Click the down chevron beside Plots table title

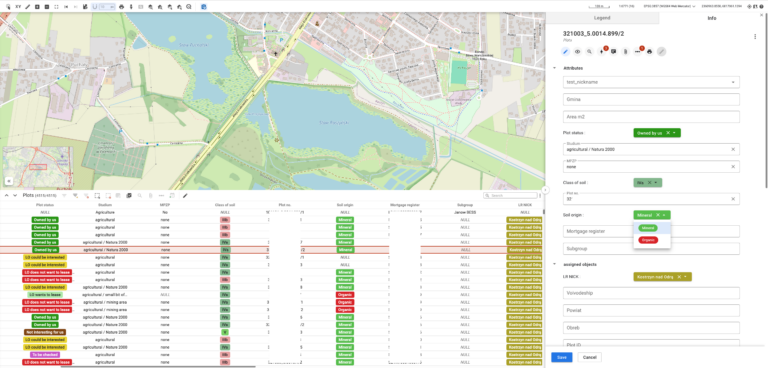pyautogui.click(x=15, y=196)
